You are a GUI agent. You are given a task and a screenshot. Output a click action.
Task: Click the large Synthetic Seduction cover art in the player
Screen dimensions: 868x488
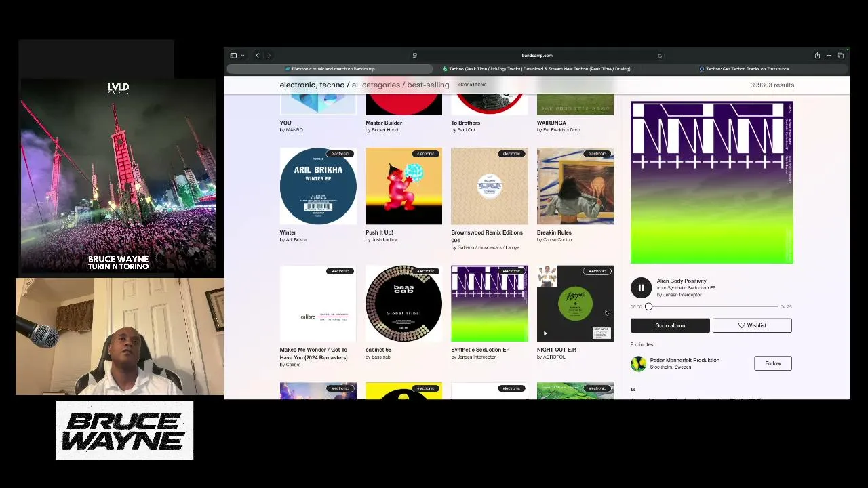tap(712, 182)
